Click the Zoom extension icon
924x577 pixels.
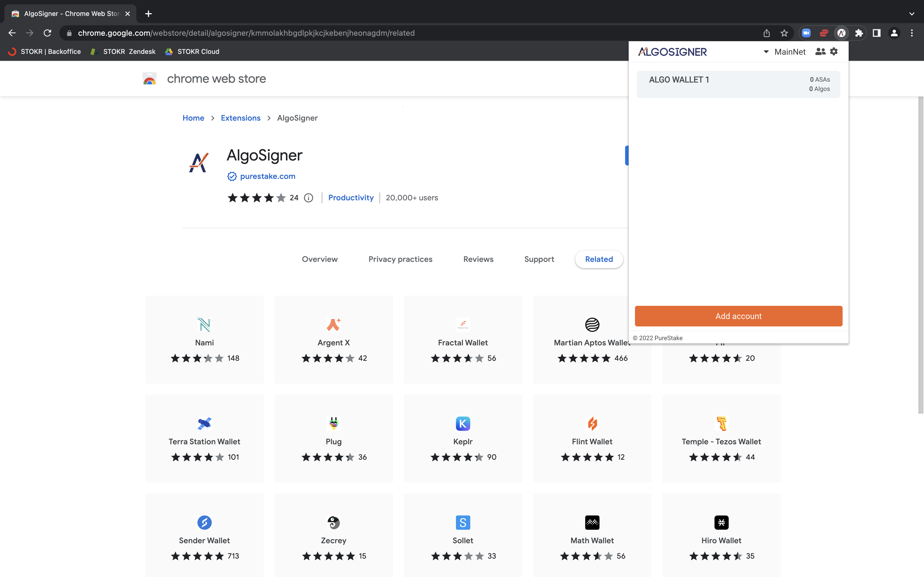point(806,33)
